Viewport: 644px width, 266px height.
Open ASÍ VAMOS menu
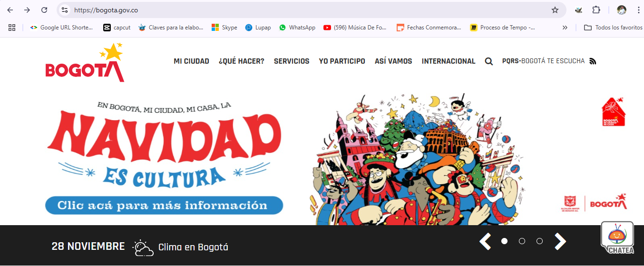tap(393, 61)
